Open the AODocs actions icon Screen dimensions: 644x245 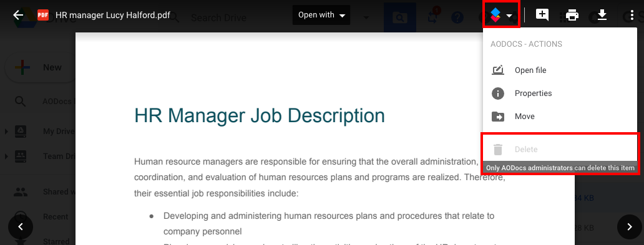pyautogui.click(x=495, y=16)
